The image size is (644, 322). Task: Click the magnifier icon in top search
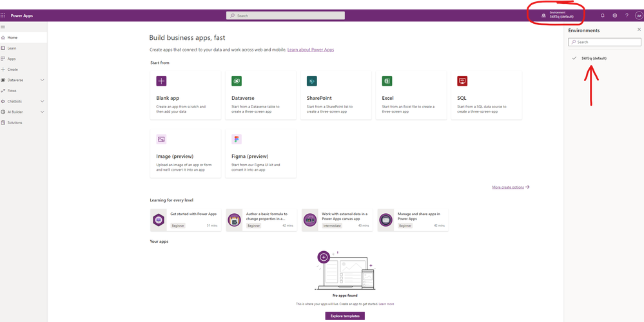[233, 15]
